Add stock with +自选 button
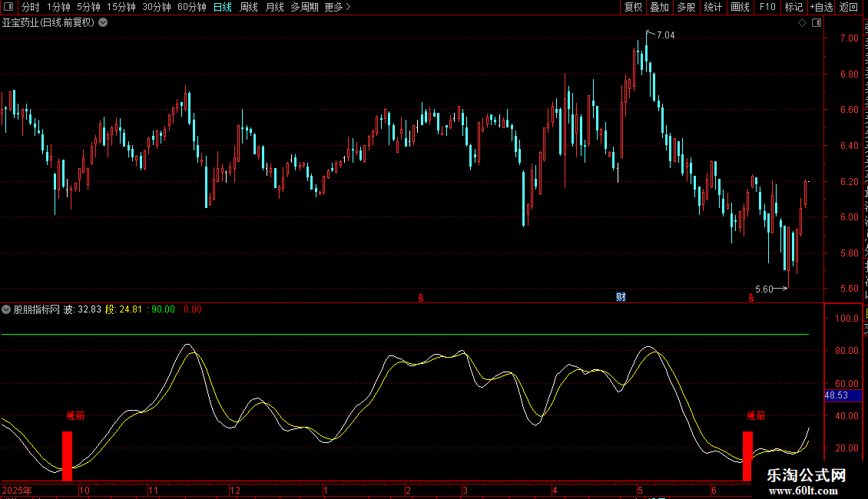 [x=821, y=7]
